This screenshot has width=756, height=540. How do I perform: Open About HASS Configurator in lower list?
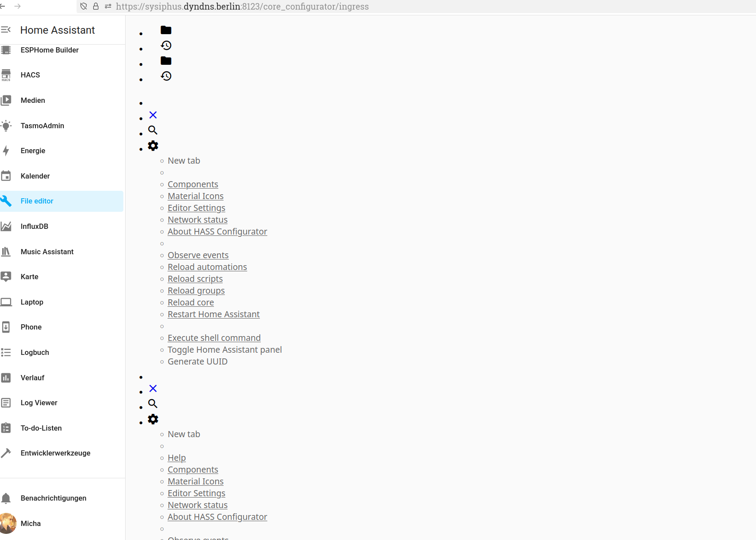point(217,517)
